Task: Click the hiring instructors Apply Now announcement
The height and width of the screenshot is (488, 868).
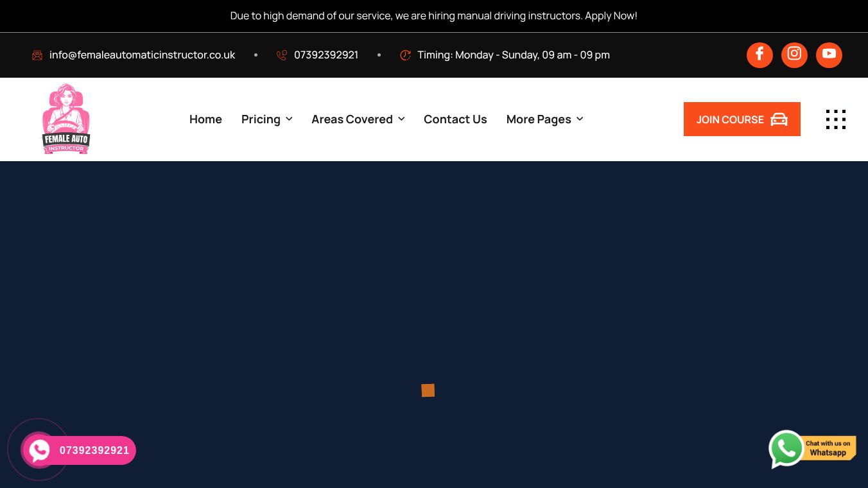Action: [x=434, y=16]
